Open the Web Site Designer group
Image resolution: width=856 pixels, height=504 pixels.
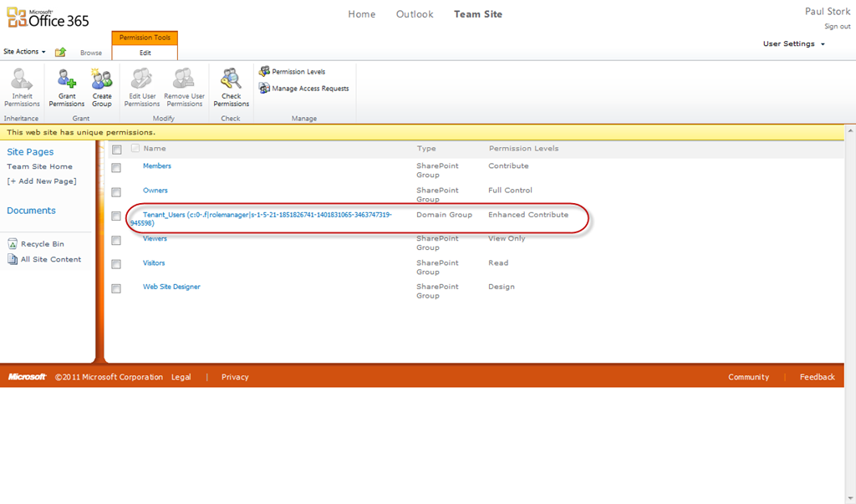point(171,287)
